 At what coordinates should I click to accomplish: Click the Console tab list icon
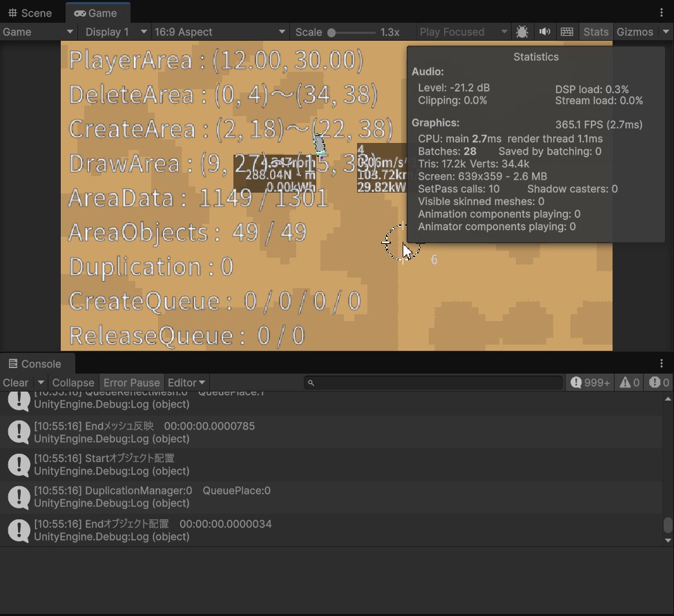(x=13, y=364)
